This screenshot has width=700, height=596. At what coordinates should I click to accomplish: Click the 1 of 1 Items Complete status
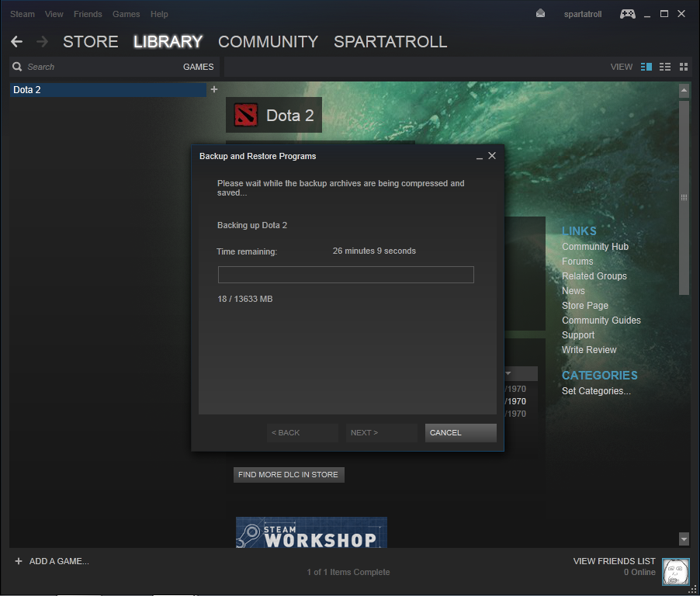(348, 572)
